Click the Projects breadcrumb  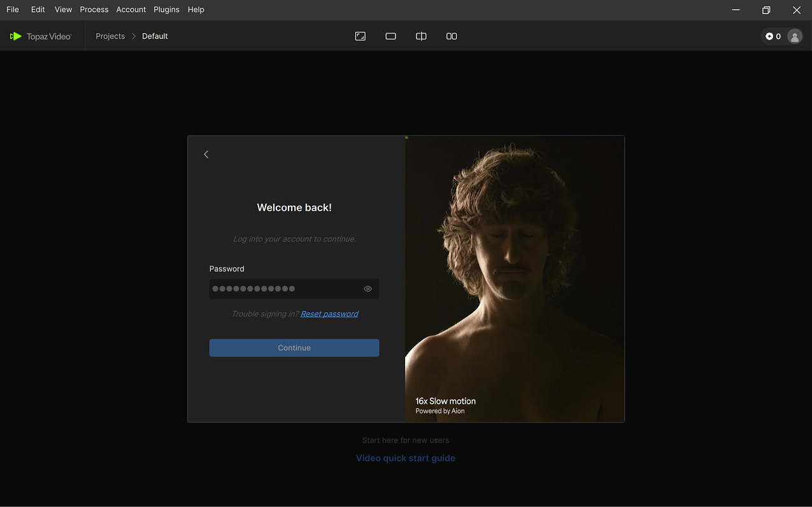pyautogui.click(x=110, y=36)
